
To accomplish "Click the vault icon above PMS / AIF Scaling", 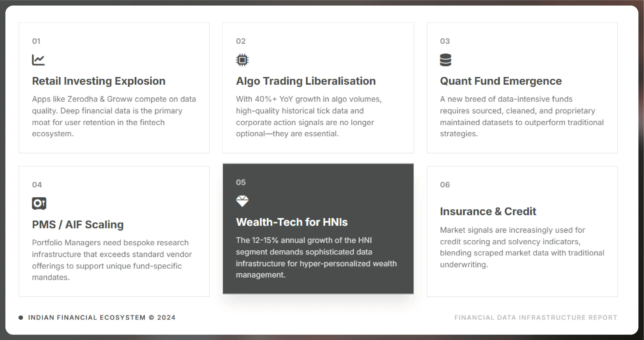I will (x=39, y=203).
